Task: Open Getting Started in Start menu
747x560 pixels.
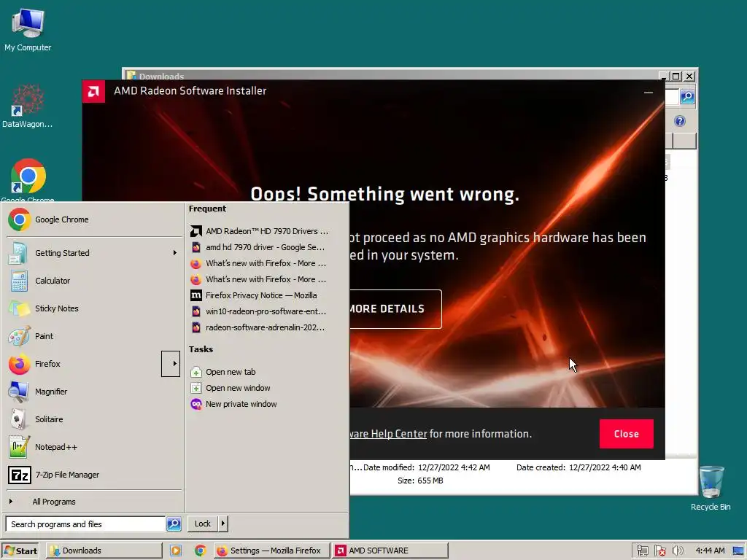Action: click(x=94, y=253)
